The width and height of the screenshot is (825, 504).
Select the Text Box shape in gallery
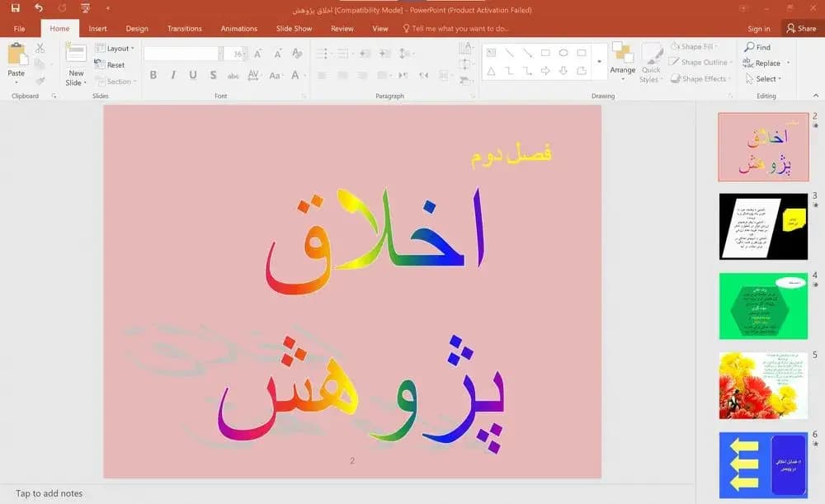[x=492, y=53]
